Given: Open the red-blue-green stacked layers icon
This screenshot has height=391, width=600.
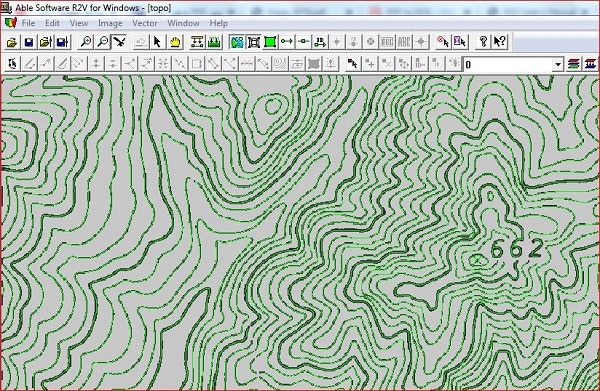Looking at the screenshot, I should (573, 64).
